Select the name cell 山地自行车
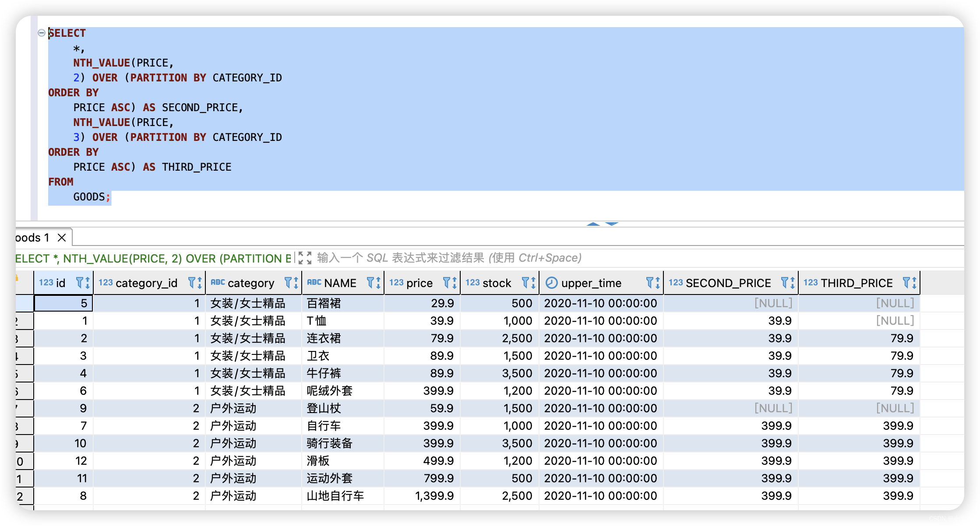 tap(343, 496)
